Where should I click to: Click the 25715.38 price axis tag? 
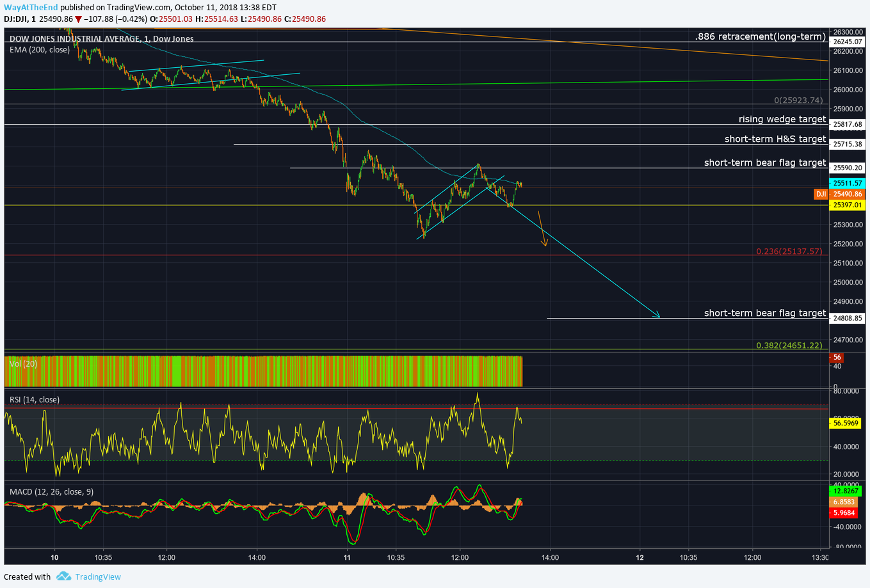[x=848, y=144]
